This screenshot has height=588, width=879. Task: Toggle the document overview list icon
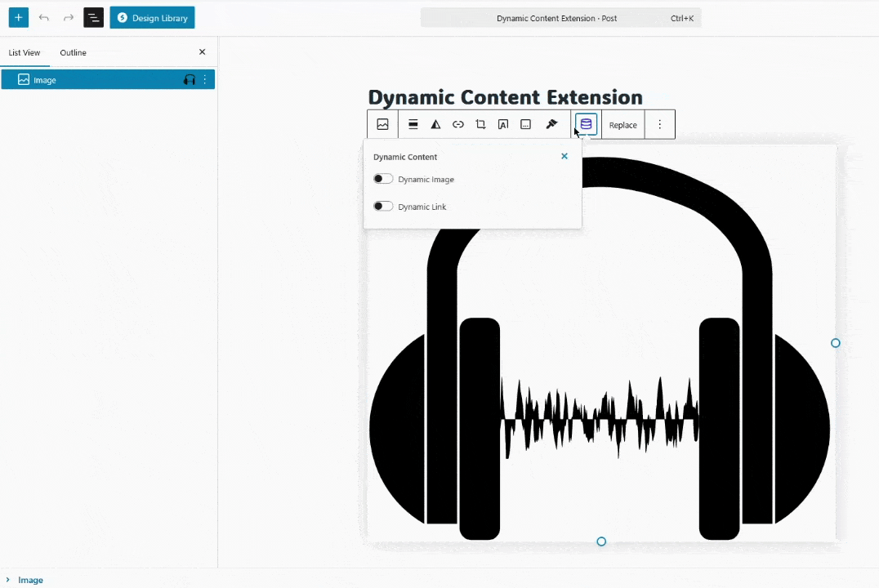pyautogui.click(x=93, y=17)
